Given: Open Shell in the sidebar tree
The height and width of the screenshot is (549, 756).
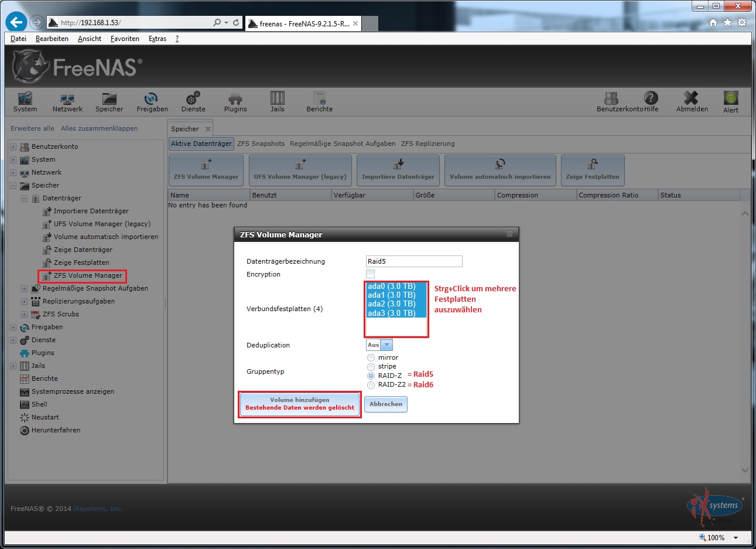Looking at the screenshot, I should click(x=39, y=404).
